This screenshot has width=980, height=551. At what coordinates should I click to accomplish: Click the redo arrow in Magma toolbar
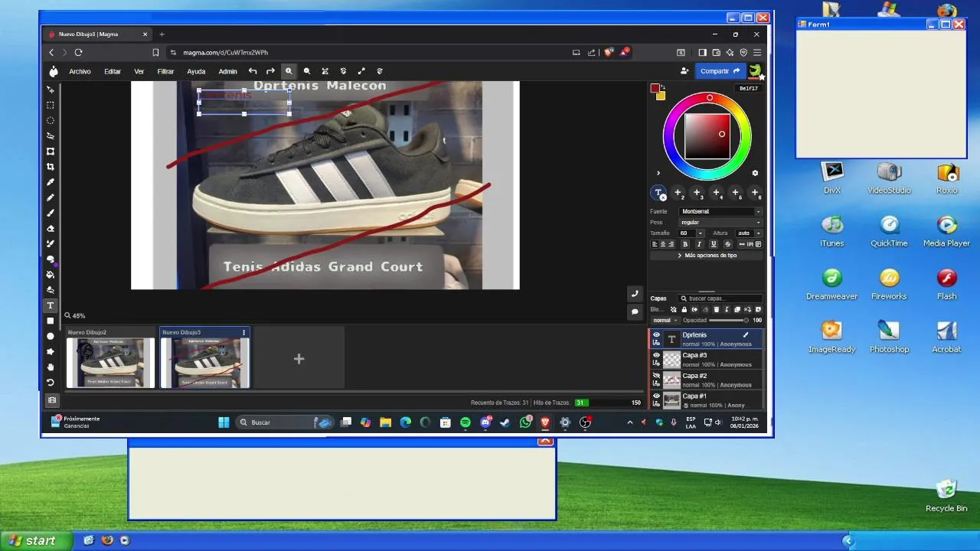click(x=270, y=71)
